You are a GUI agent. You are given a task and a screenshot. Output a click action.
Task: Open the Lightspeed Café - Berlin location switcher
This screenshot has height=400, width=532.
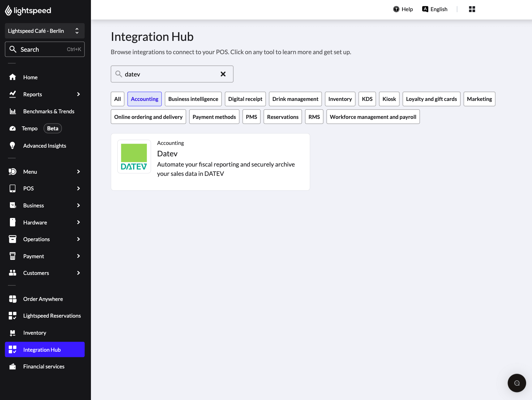(x=45, y=31)
